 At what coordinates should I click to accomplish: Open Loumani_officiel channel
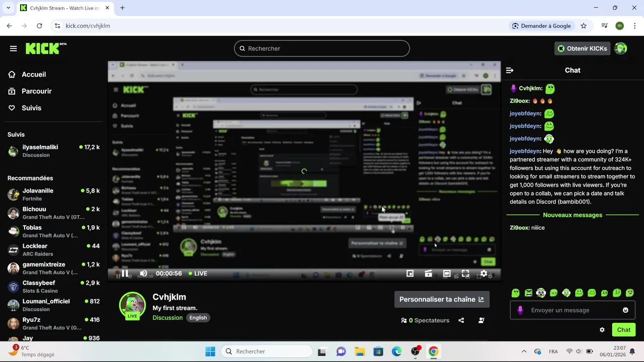click(x=54, y=305)
